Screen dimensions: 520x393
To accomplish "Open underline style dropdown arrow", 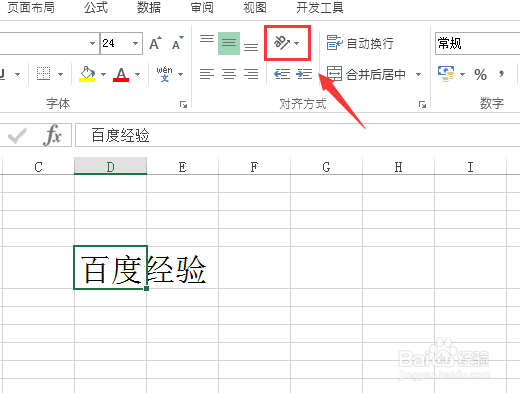I will coord(17,74).
